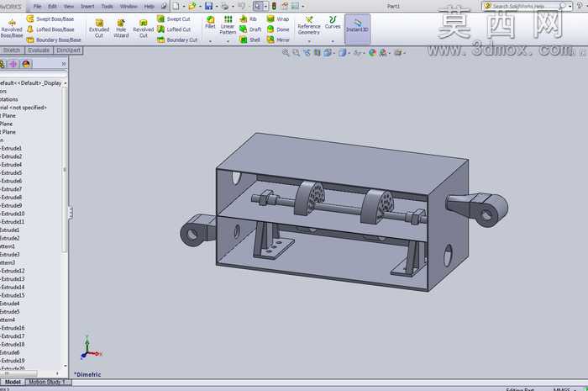This screenshot has width=588, height=391.
Task: Save the part with the disk icon
Action: coord(209,6)
